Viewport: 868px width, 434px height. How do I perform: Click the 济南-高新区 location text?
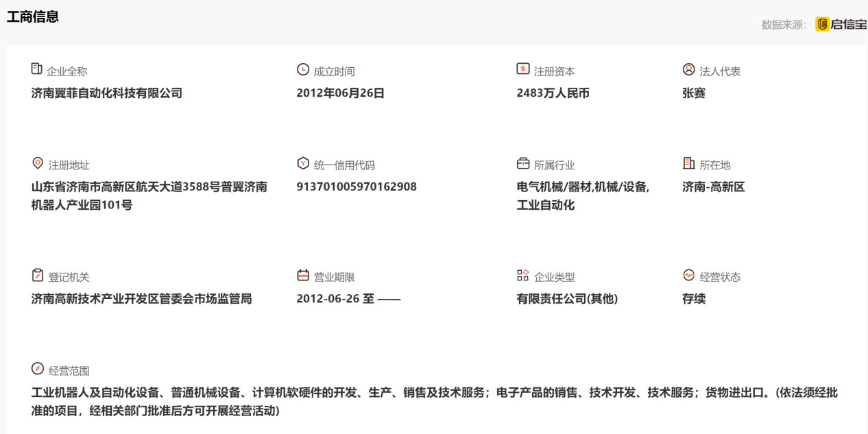click(x=713, y=186)
